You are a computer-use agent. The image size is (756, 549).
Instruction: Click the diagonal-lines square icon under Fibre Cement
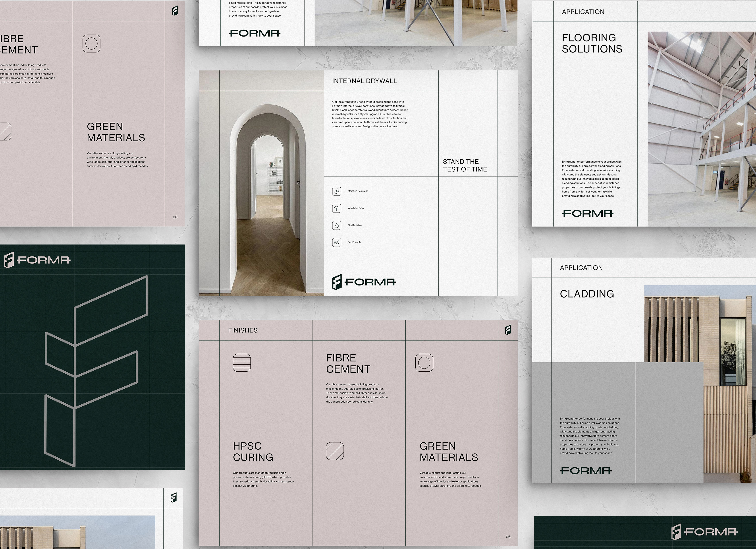point(335,451)
